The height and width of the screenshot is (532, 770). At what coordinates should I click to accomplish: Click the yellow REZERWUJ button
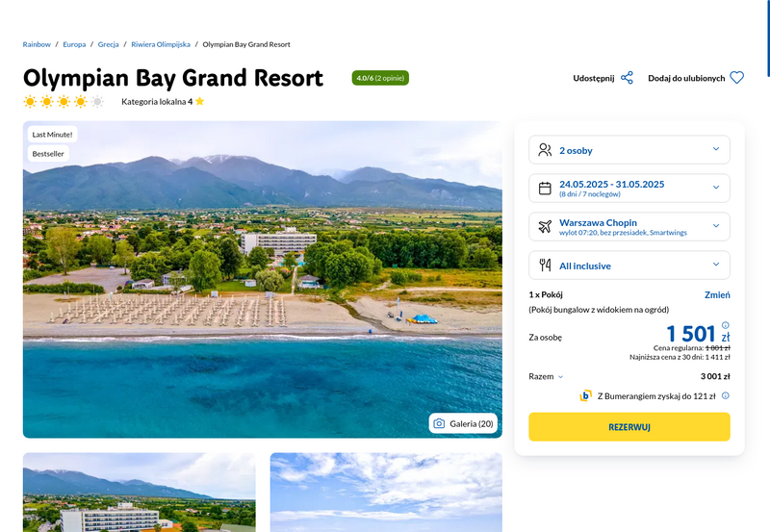point(629,427)
